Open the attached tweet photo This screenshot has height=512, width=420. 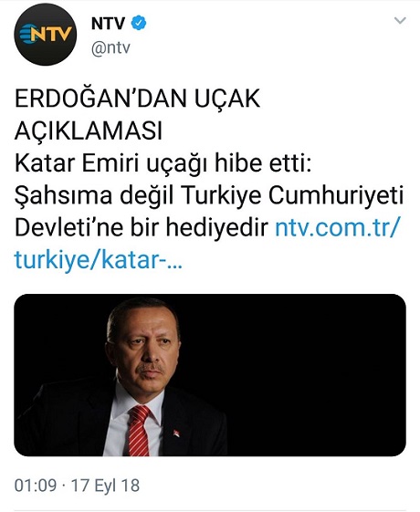click(210, 375)
